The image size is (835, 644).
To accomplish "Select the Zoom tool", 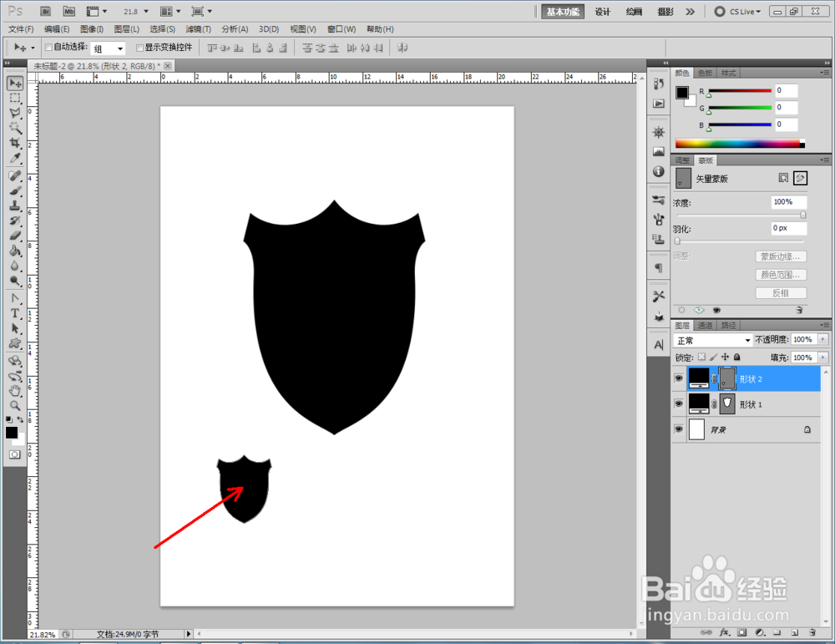I will pyautogui.click(x=15, y=405).
